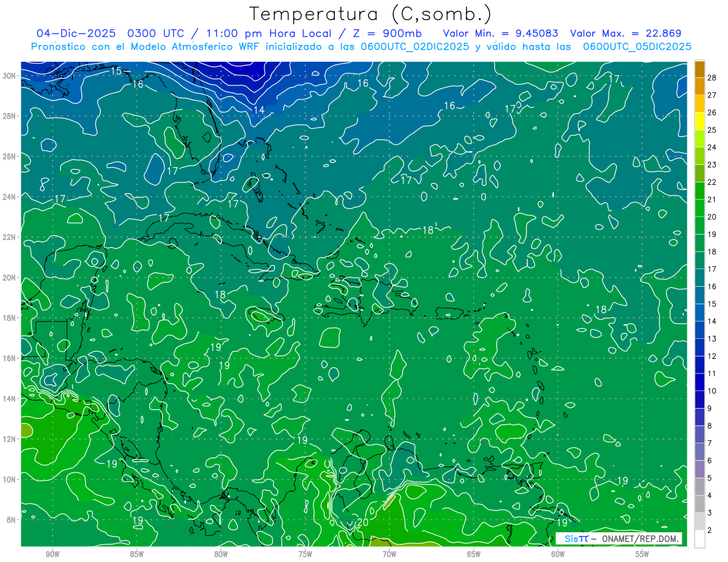Select the "0600UTC_05DIC2025" valid-until time

(637, 47)
